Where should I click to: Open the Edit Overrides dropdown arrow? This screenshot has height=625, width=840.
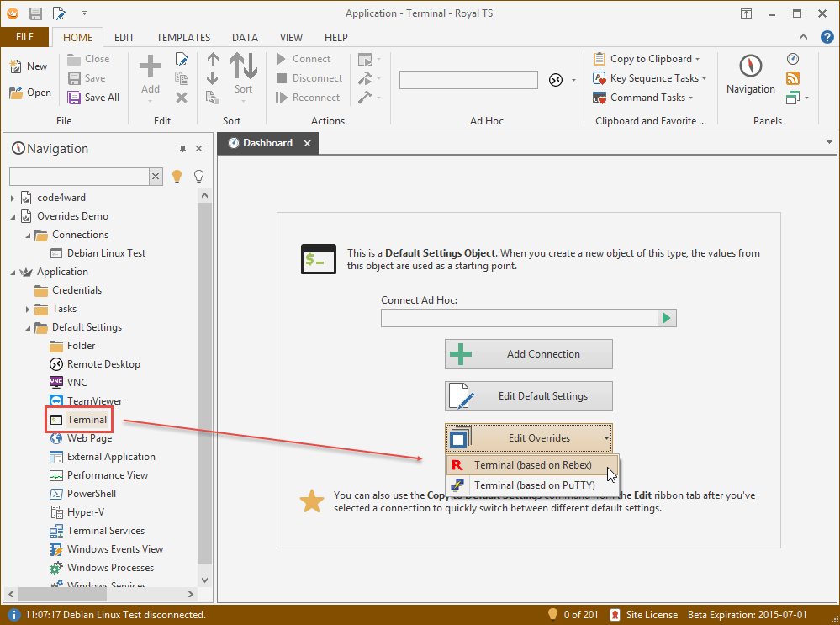606,438
